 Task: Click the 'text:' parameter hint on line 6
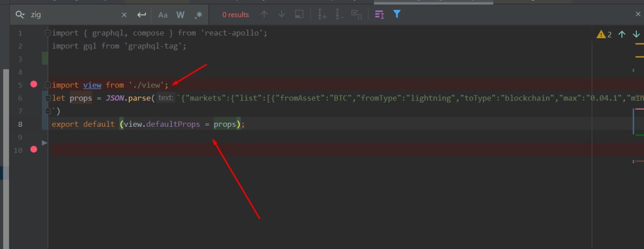pyautogui.click(x=165, y=98)
